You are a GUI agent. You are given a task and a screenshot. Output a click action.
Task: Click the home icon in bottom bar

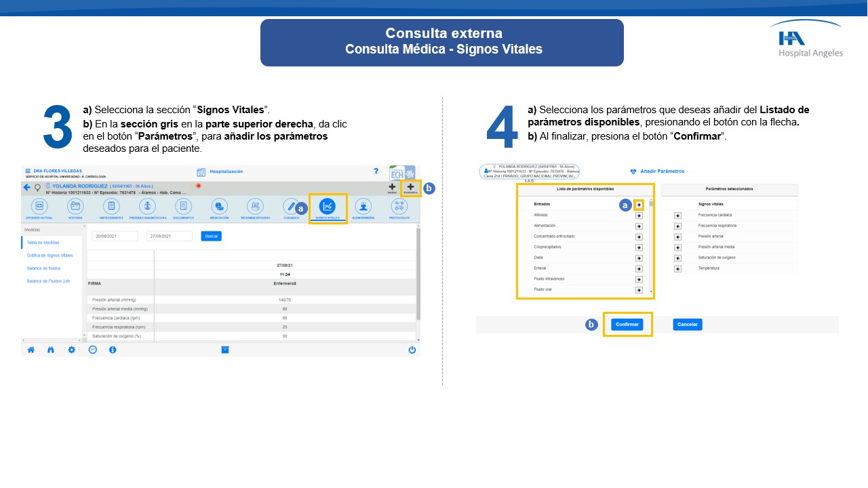coord(31,350)
